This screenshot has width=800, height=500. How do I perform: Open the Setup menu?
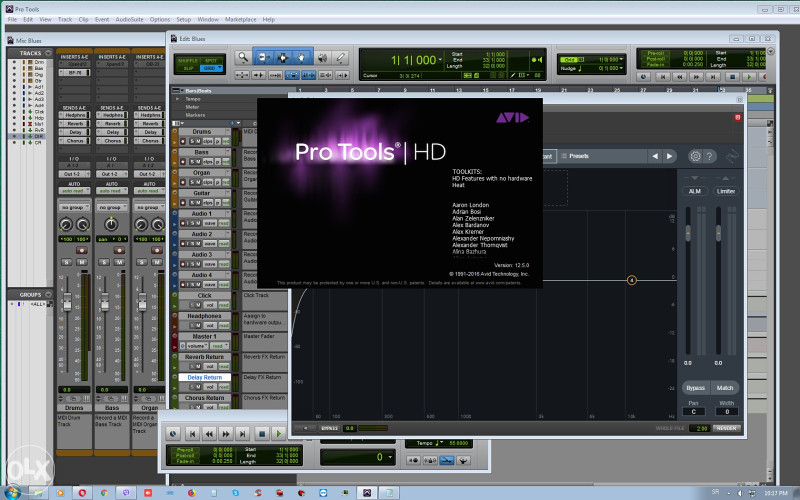coord(184,19)
